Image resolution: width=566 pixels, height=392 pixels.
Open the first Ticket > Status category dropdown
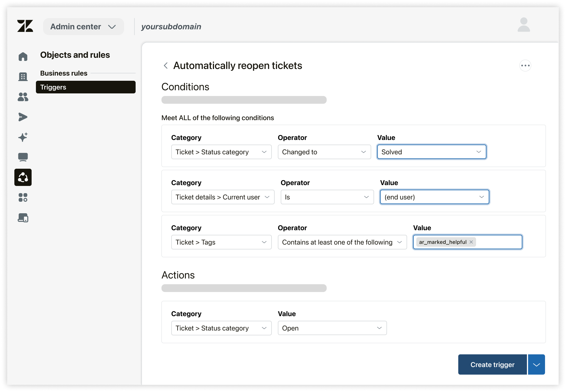coord(222,152)
